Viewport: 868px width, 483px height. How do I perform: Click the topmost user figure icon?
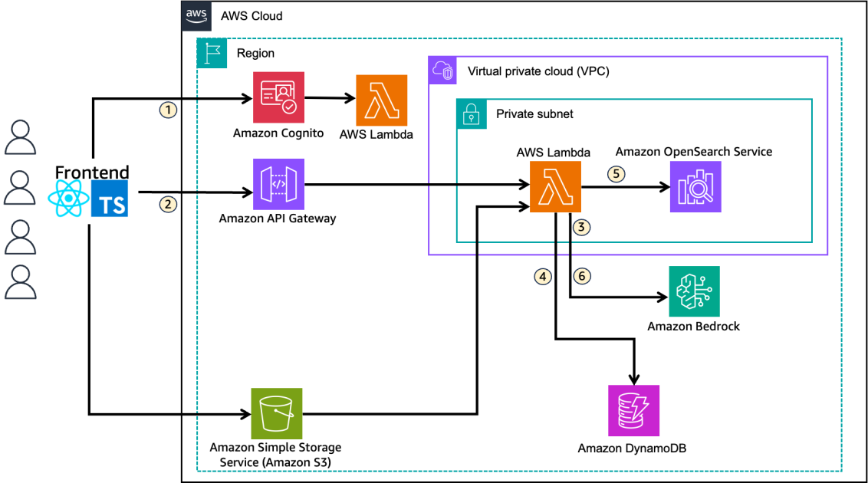pos(21,137)
